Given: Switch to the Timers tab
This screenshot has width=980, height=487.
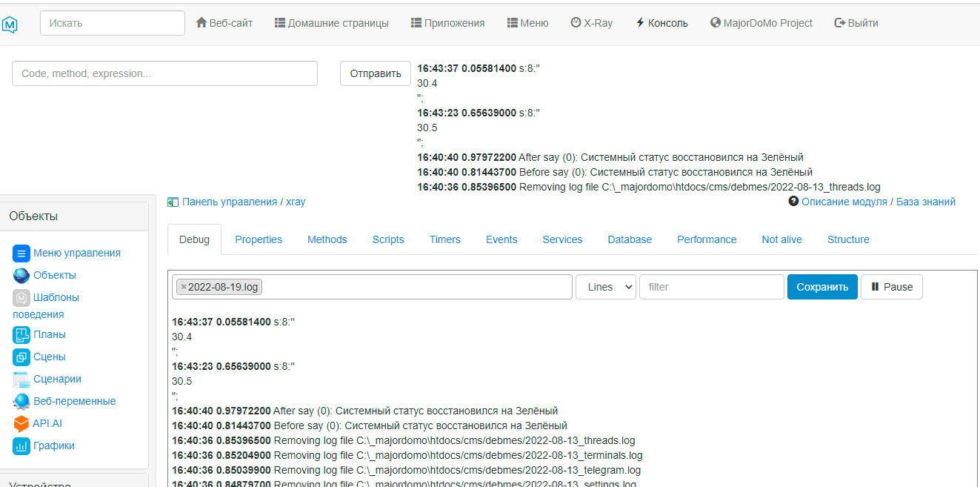Looking at the screenshot, I should click(x=445, y=239).
